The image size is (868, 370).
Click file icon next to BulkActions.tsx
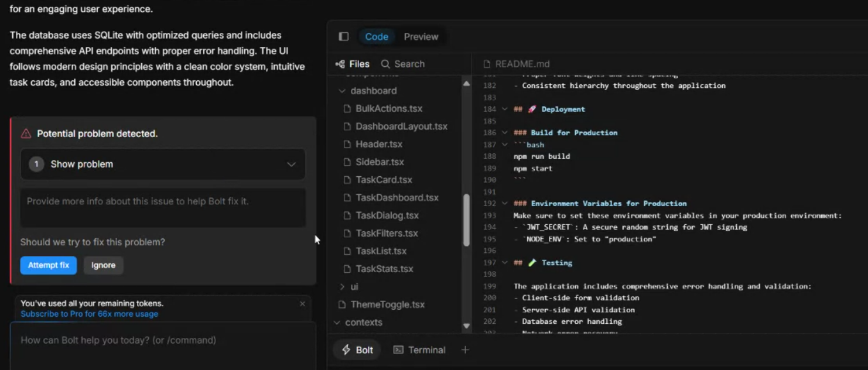pos(347,108)
